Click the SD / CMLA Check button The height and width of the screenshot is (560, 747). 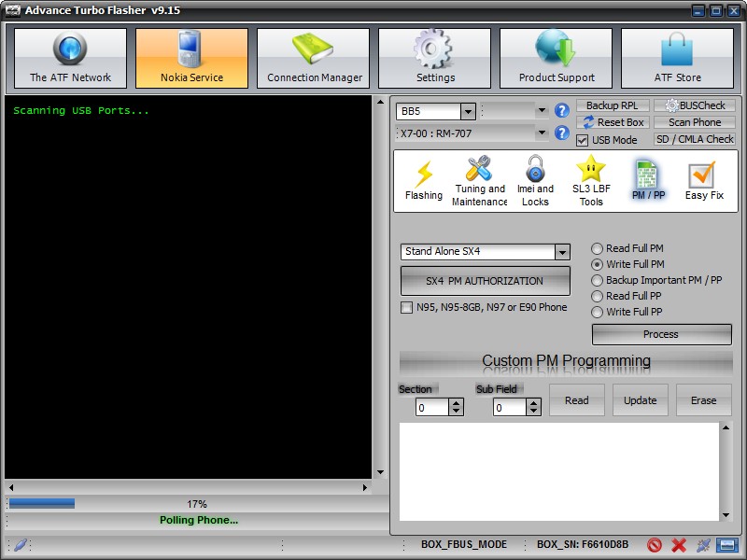coord(695,139)
